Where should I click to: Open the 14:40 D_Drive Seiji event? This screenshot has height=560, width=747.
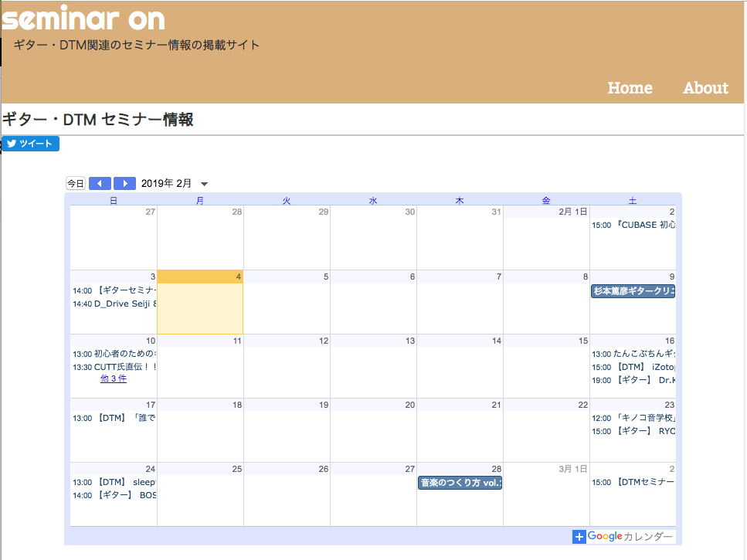114,304
